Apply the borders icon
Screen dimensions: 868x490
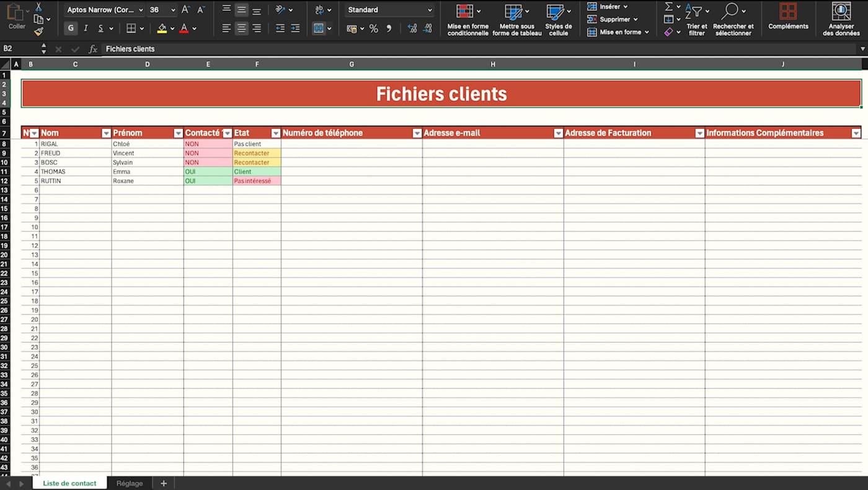pyautogui.click(x=131, y=28)
